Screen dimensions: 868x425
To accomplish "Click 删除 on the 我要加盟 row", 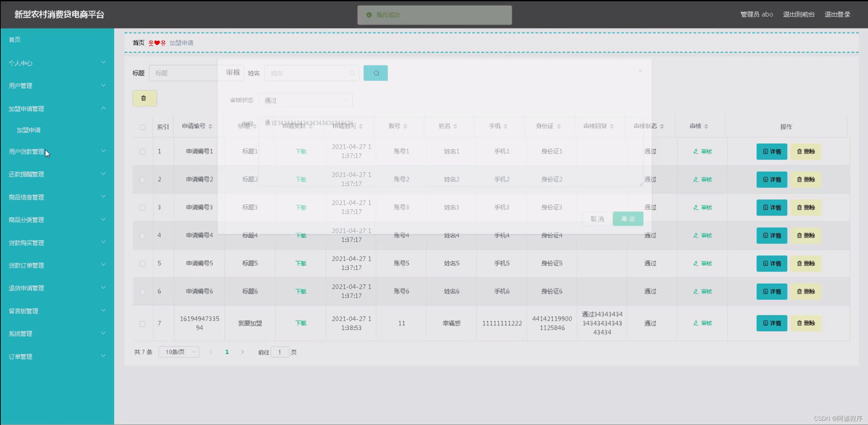I will coord(806,323).
